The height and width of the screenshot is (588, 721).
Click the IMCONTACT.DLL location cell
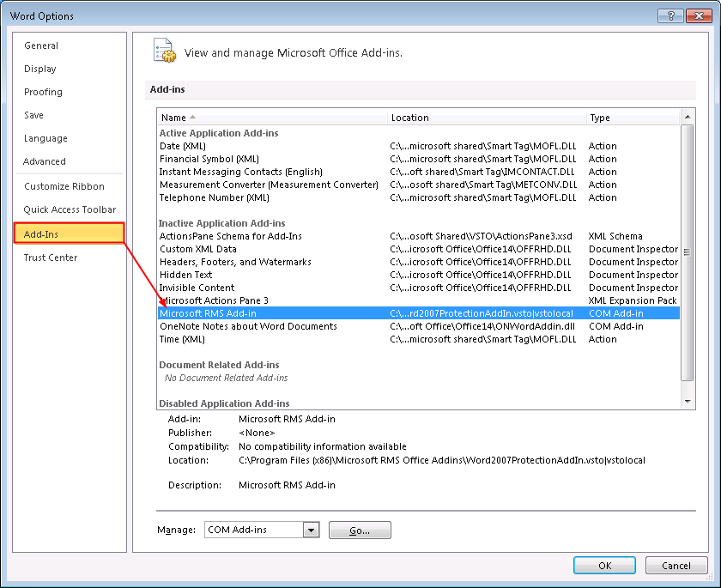pyautogui.click(x=482, y=172)
